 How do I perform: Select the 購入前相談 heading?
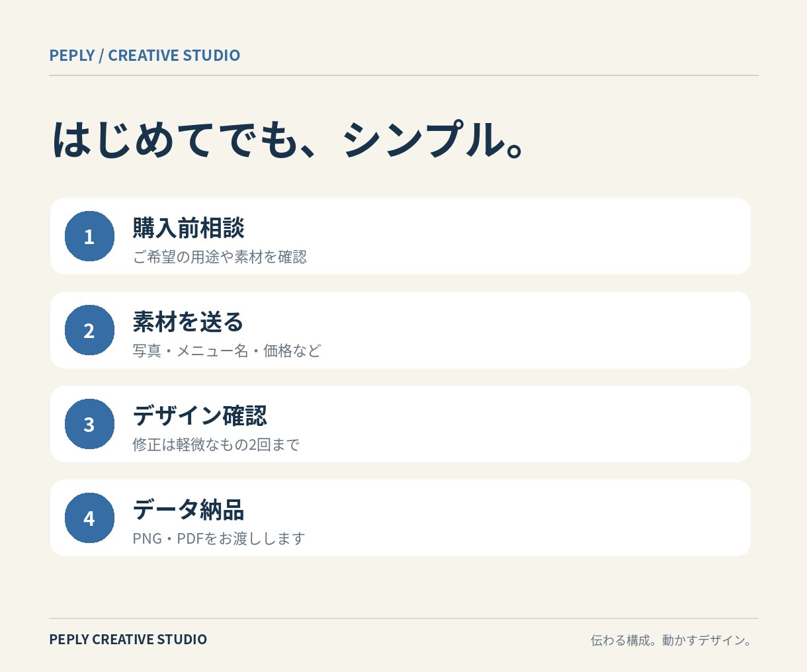(189, 228)
